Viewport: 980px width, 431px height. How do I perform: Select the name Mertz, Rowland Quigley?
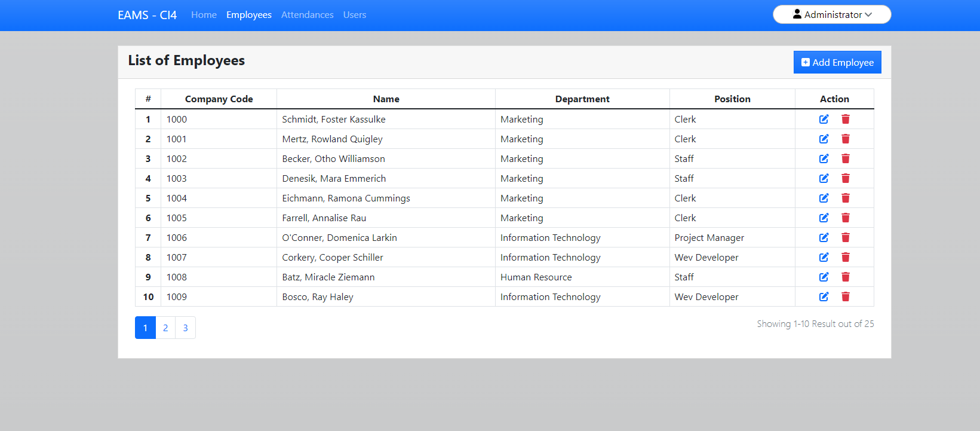[x=333, y=139]
